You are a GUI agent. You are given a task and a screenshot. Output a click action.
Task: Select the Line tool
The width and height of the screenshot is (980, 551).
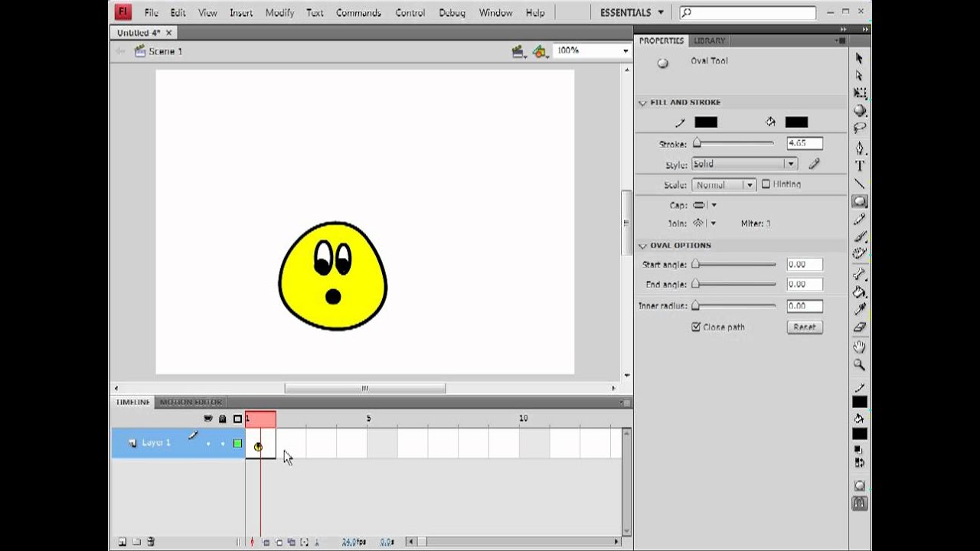[x=859, y=184]
